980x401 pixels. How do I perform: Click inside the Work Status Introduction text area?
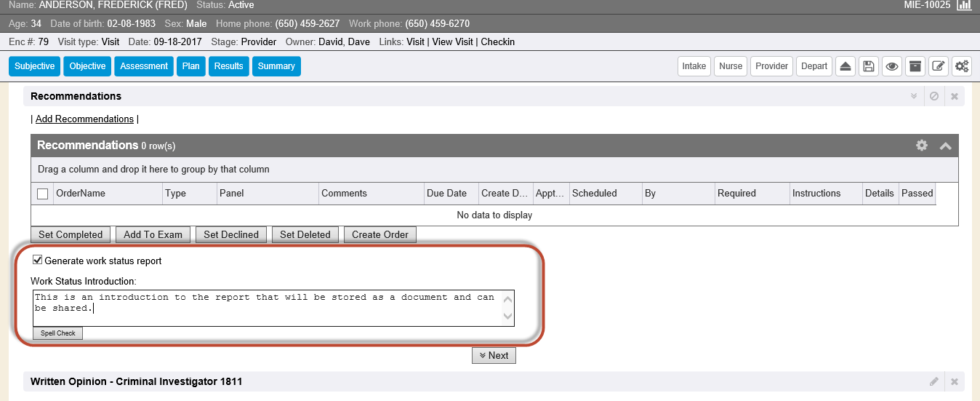click(x=269, y=308)
